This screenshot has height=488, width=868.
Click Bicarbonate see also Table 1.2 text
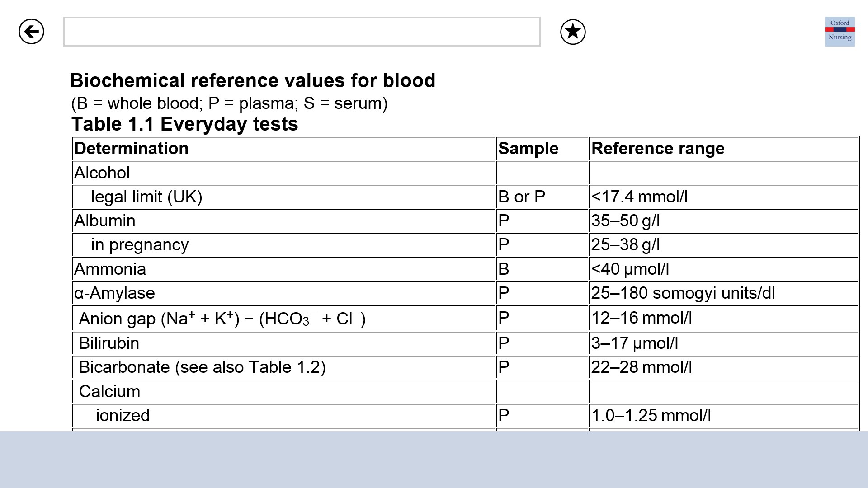[202, 367]
